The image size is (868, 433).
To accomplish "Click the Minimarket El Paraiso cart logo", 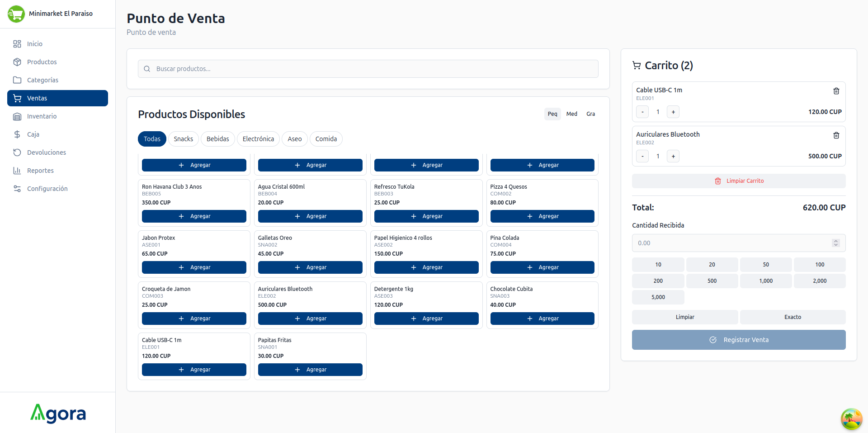I will click(16, 14).
